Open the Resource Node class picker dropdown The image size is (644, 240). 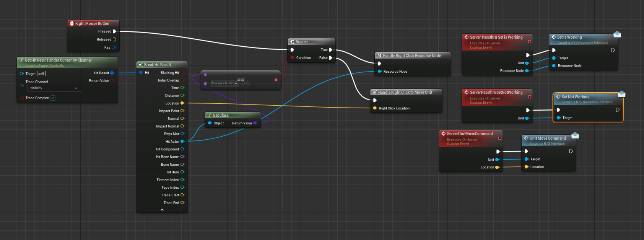click(224, 83)
